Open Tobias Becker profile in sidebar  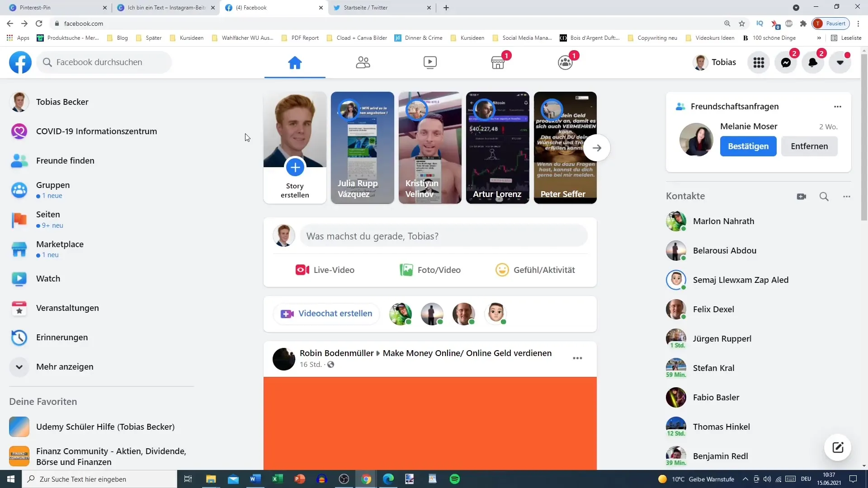click(102, 102)
